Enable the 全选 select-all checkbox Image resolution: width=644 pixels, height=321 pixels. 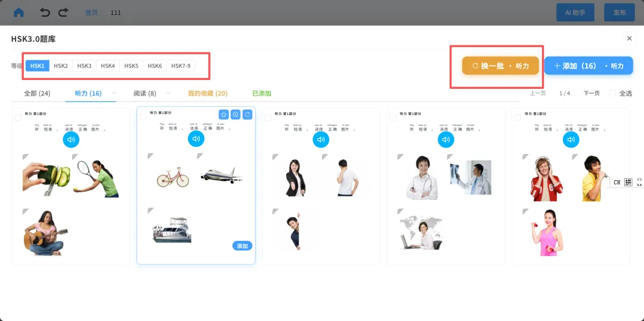click(612, 93)
